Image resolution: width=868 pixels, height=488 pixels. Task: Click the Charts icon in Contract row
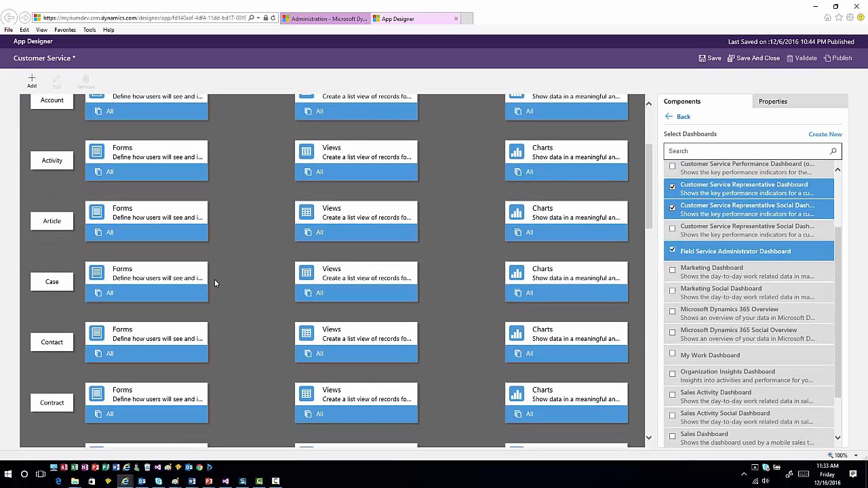click(x=517, y=394)
